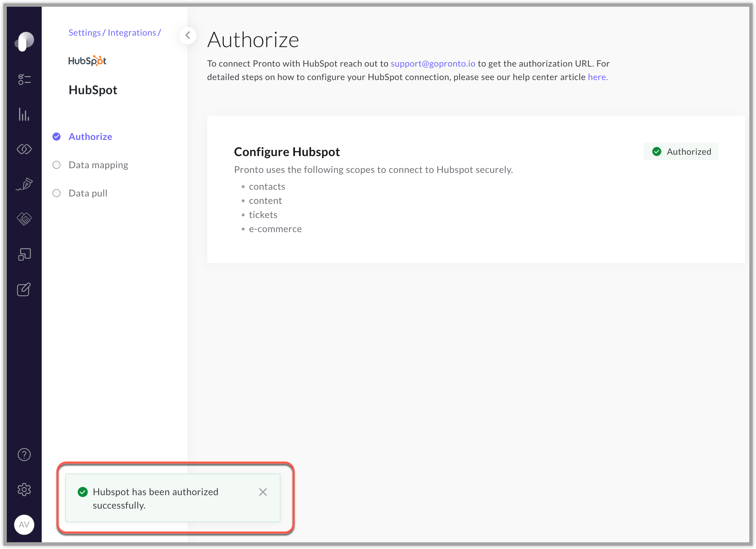Viewport: 756px width, 549px height.
Task: Open the pen signature sidebar icon
Action: point(24,184)
